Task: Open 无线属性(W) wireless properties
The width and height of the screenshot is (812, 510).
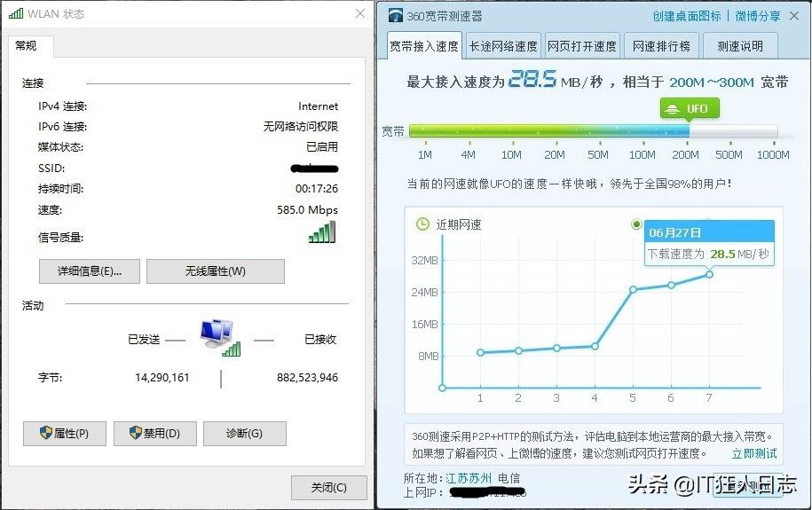Action: [215, 271]
